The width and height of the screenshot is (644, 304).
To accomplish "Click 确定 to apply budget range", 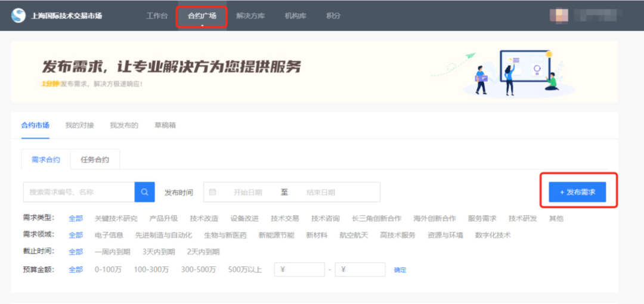I will coord(400,270).
